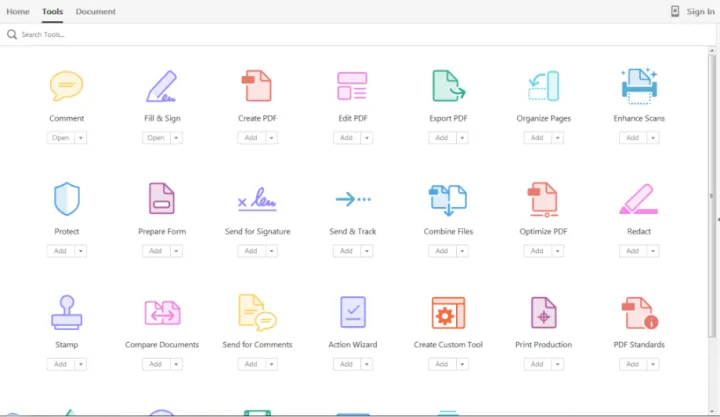Switch to the Document tab
Screen dimensions: 720x417
coord(95,11)
